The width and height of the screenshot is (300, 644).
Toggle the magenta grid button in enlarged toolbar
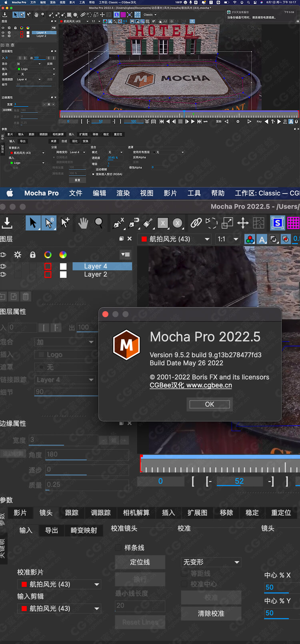(293, 223)
